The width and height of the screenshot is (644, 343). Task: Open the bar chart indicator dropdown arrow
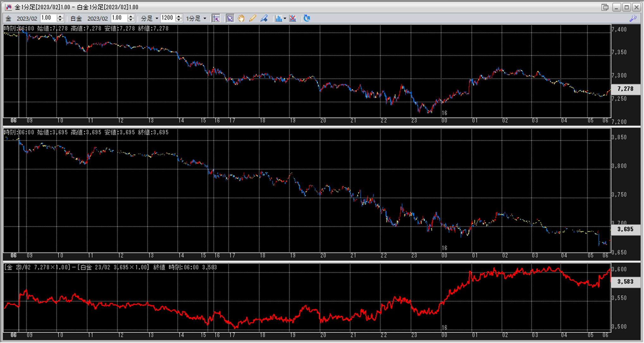coord(285,18)
